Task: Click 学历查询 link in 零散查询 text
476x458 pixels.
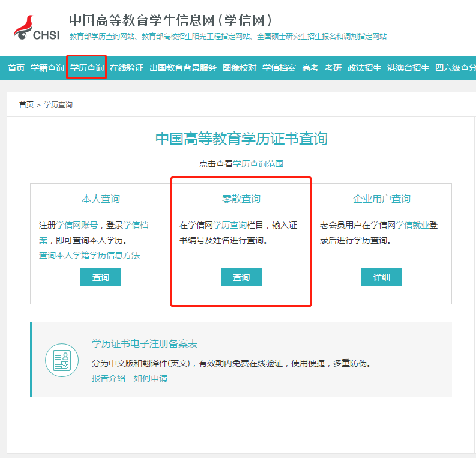Action: point(230,225)
